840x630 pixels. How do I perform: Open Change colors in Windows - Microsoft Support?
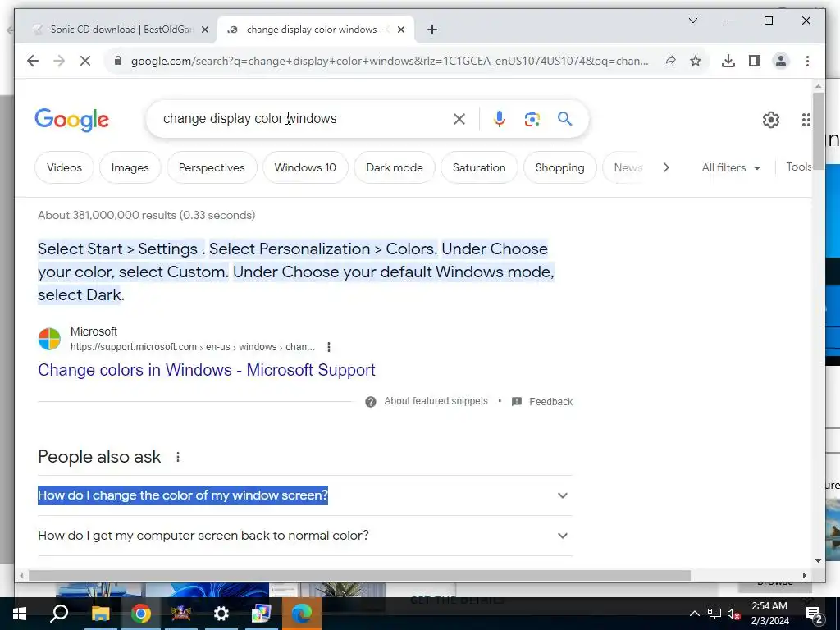[206, 370]
